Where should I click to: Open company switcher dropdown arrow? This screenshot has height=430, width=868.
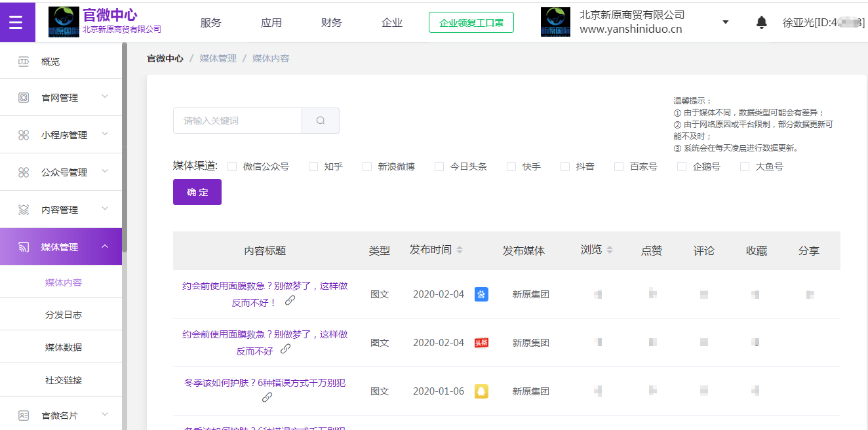726,22
